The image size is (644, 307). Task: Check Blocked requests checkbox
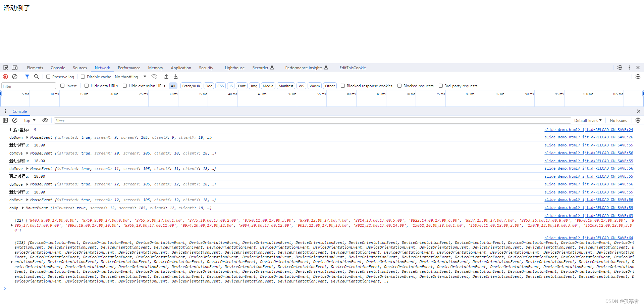pos(399,86)
